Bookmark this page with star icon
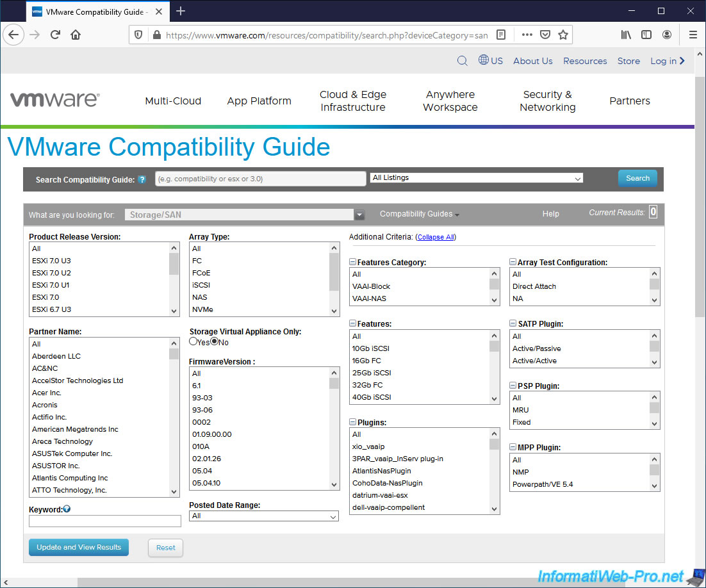The image size is (706, 588). pos(562,35)
